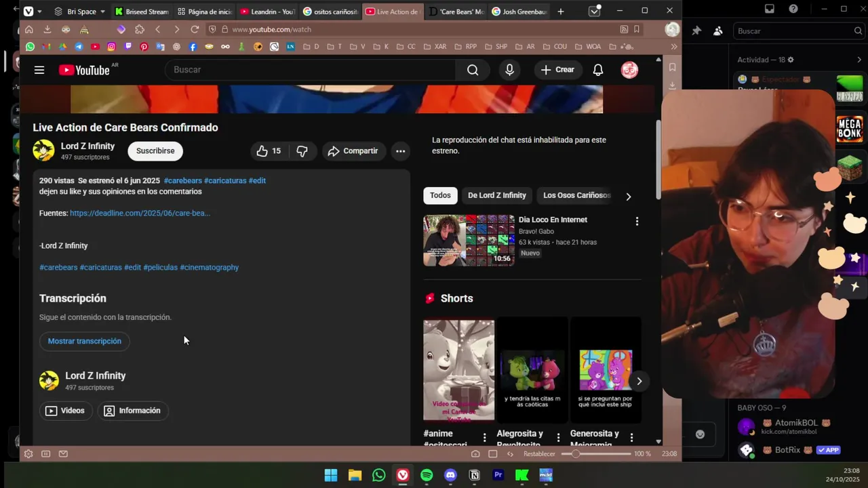This screenshot has width=868, height=488.
Task: Open Bri Space workspace dropdown
Action: (79, 12)
